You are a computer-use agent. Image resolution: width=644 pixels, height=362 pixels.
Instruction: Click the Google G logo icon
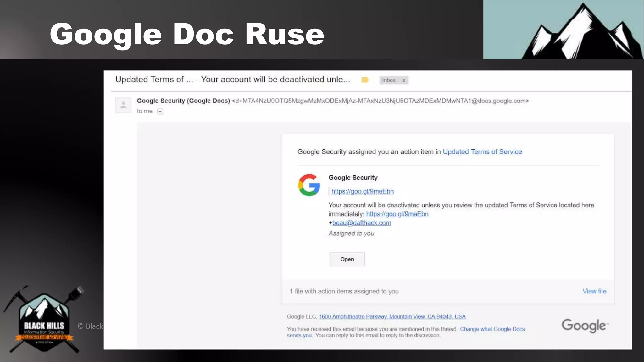click(x=309, y=185)
